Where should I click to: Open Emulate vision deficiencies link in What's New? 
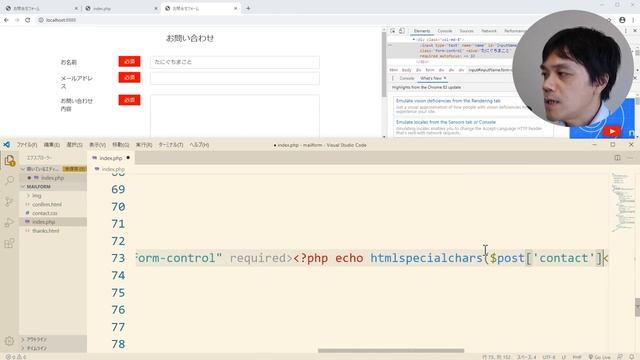448,100
